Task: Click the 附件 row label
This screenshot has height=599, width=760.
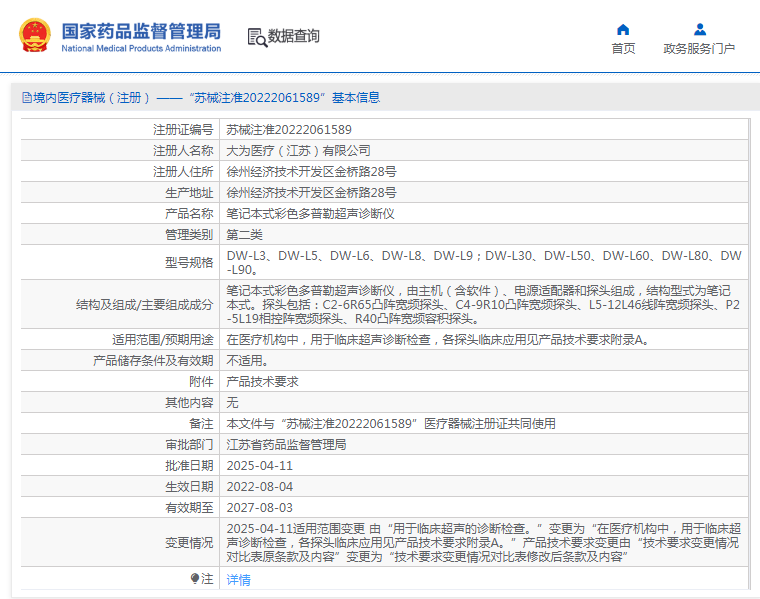Action: coord(201,382)
